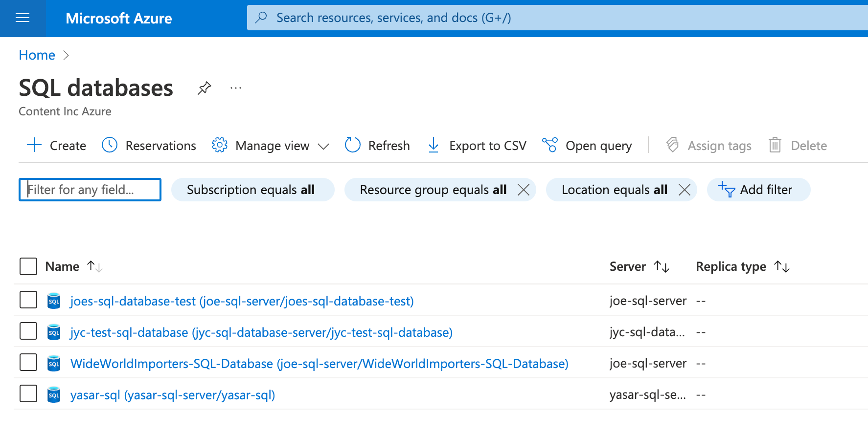Remove the Resource group filter
The image size is (868, 435).
pyautogui.click(x=524, y=190)
